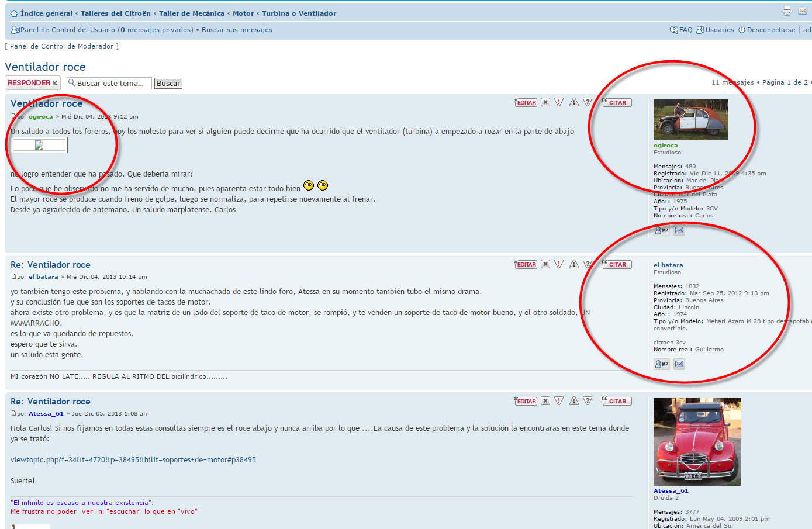Focus the 'Buscar este tema' search field

pos(110,84)
